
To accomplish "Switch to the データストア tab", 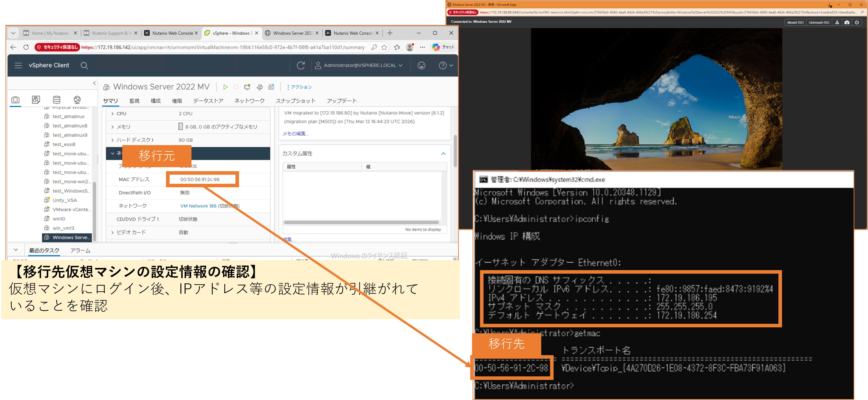I will coord(208,101).
